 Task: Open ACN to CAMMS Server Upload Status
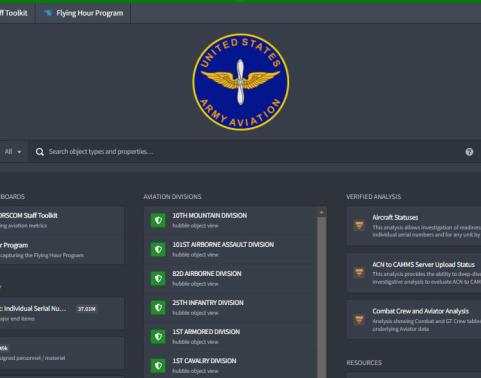click(x=414, y=273)
